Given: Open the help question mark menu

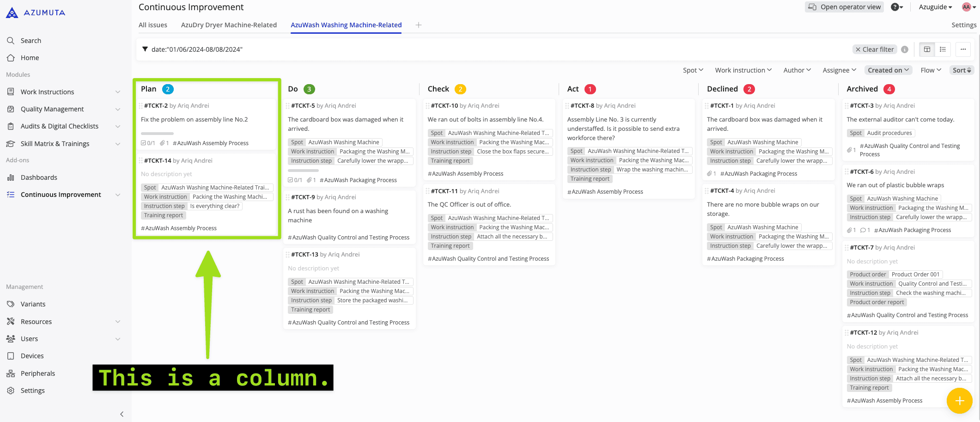Looking at the screenshot, I should [x=896, y=7].
